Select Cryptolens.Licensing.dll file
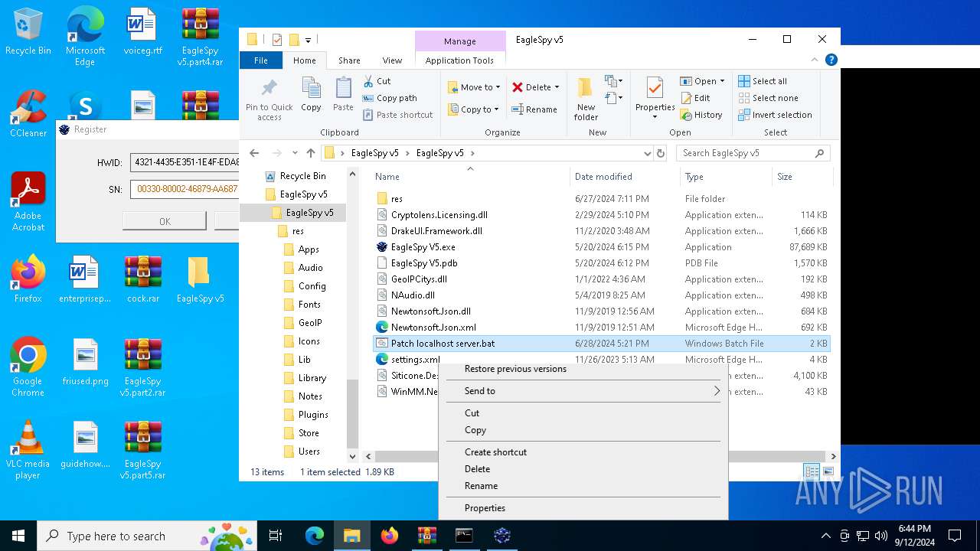The height and width of the screenshot is (551, 980). click(439, 215)
